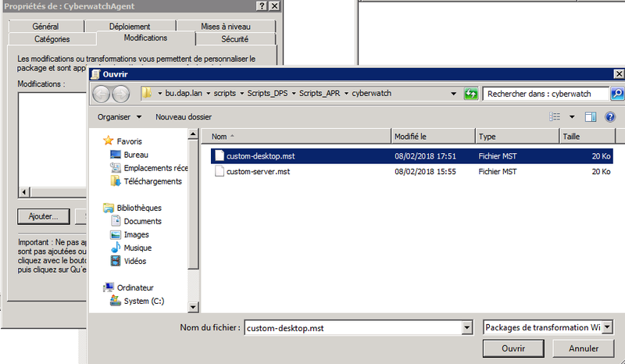This screenshot has width=625, height=364.
Task: Click the Ajouter... button
Action: point(44,216)
